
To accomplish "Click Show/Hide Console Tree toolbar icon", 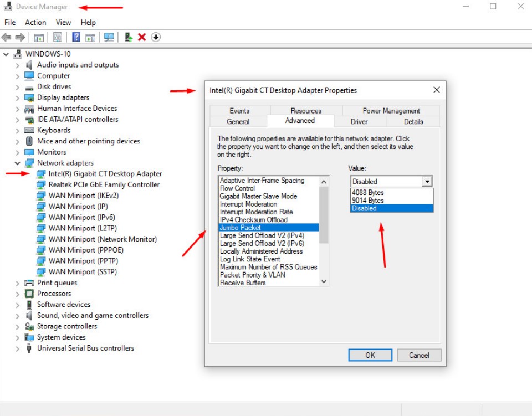I will (x=39, y=37).
